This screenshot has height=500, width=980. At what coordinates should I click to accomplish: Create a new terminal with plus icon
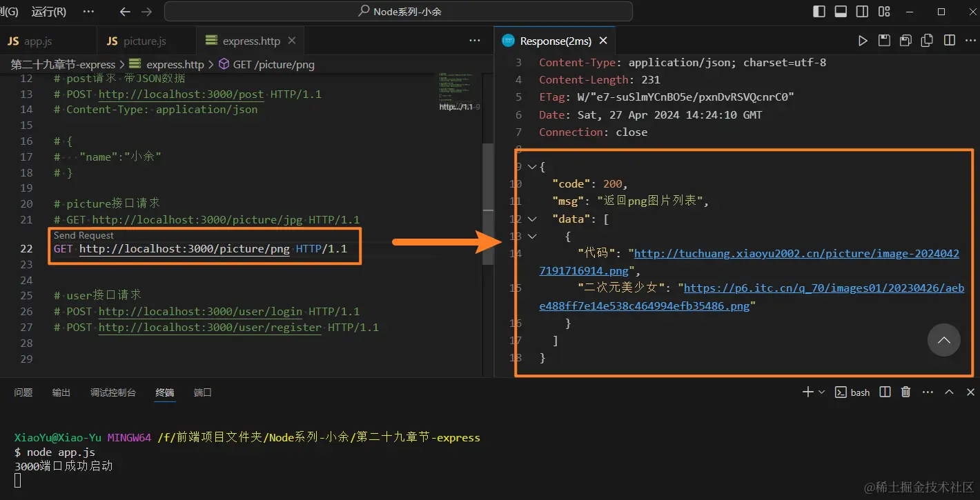pos(807,392)
